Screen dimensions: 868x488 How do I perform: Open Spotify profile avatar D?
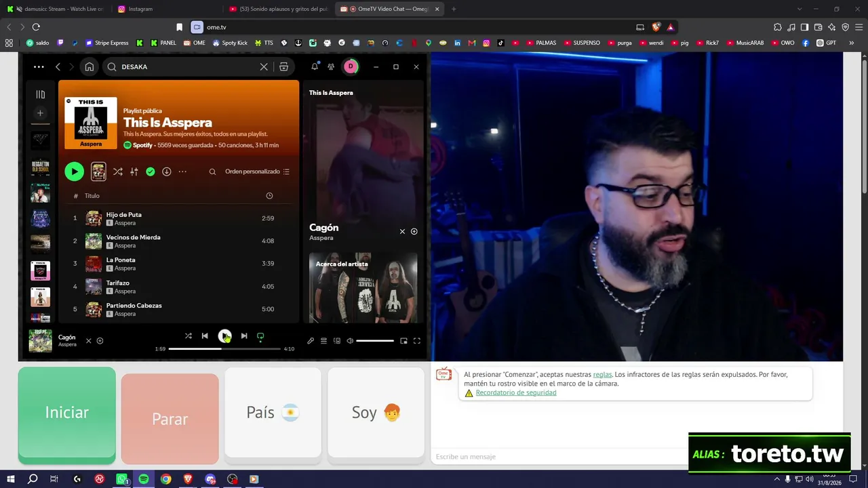[351, 66]
